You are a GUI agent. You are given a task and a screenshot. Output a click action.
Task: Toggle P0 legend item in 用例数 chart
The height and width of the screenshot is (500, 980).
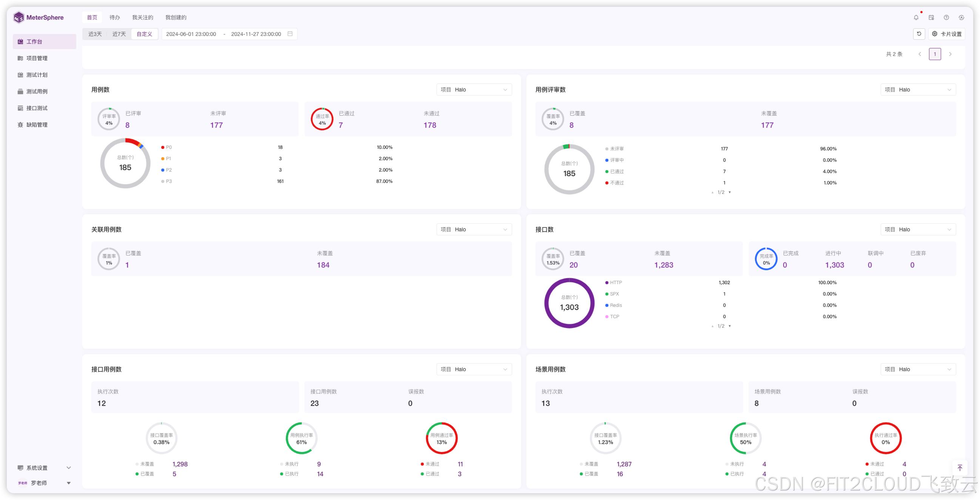tap(166, 147)
